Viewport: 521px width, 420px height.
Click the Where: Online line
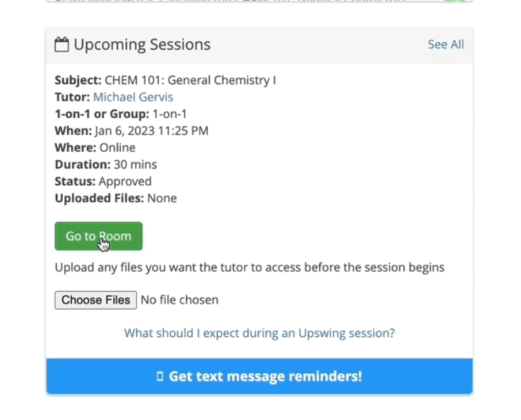95,148
